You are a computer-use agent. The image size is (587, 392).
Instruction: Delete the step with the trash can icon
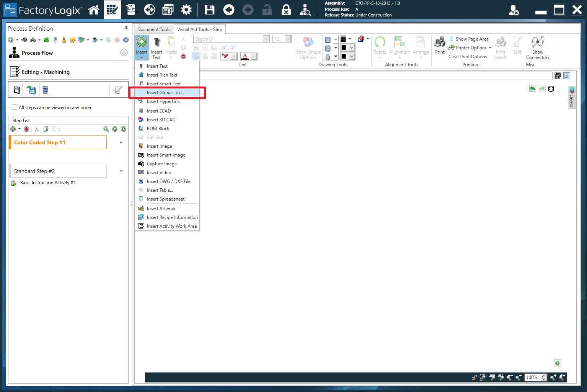click(45, 90)
